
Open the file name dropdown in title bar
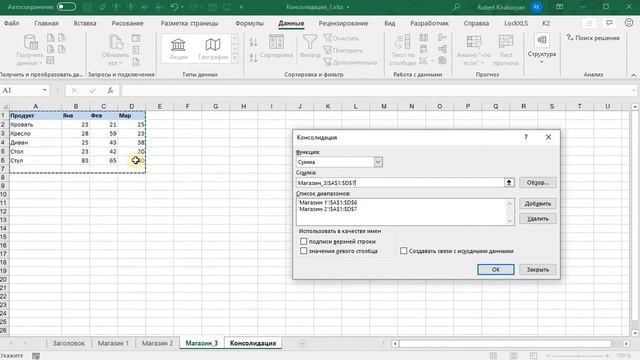point(348,7)
